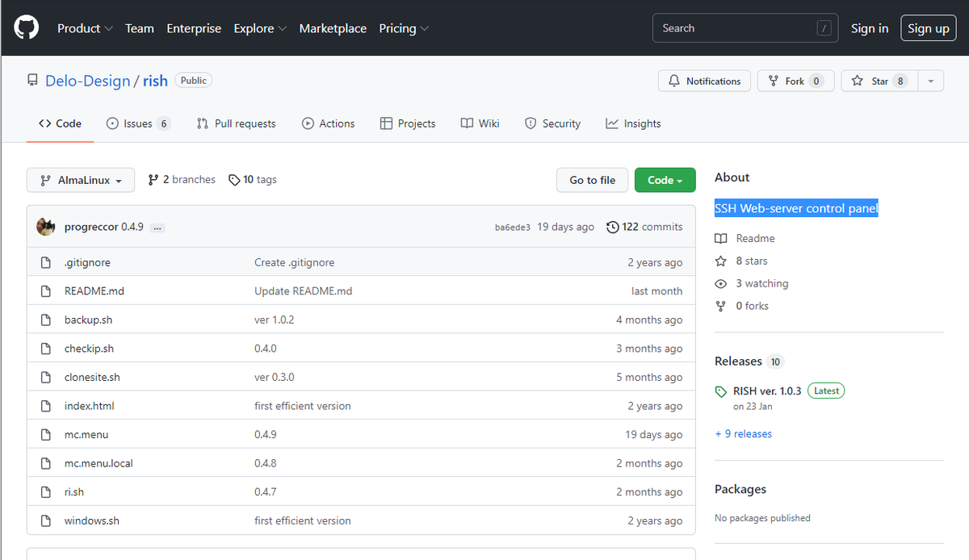Open the Team link in the header
This screenshot has width=969, height=560.
(139, 28)
